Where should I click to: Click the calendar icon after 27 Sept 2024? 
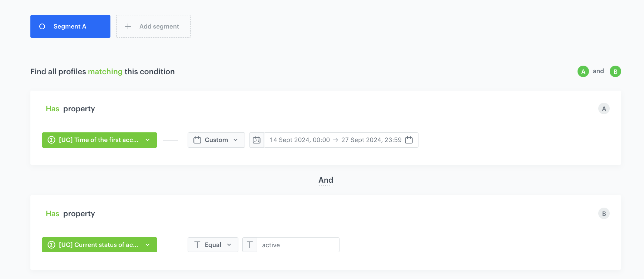pos(409,140)
